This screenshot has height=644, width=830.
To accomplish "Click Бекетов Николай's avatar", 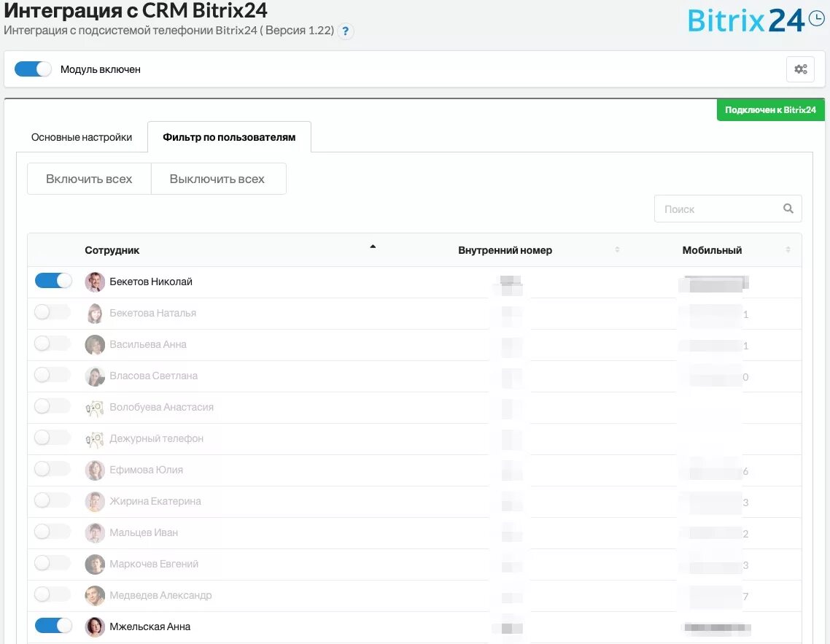I will tap(95, 282).
